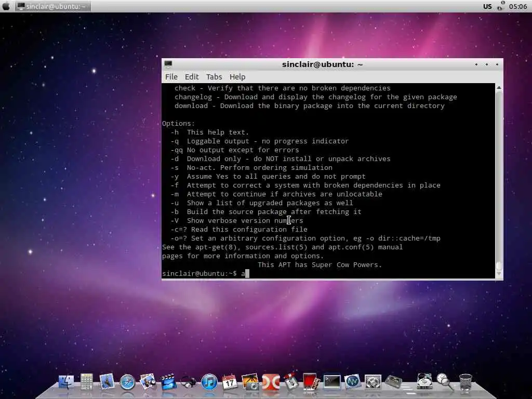Open the Mail stamp icon in dock
The height and width of the screenshot is (399, 532).
point(107,381)
